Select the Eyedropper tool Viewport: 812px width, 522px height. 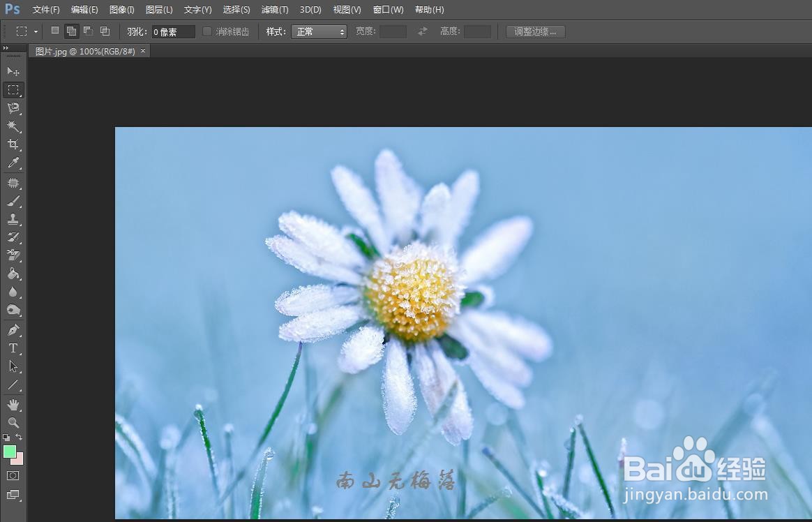pyautogui.click(x=13, y=163)
